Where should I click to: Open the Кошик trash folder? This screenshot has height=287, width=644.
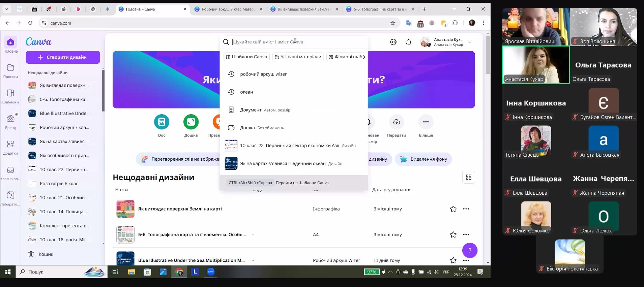(41, 254)
